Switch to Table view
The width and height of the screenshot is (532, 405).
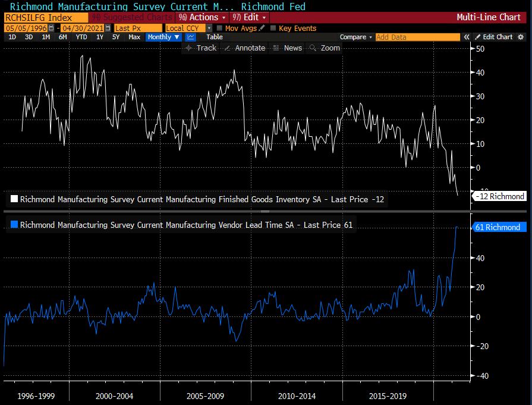coord(215,37)
